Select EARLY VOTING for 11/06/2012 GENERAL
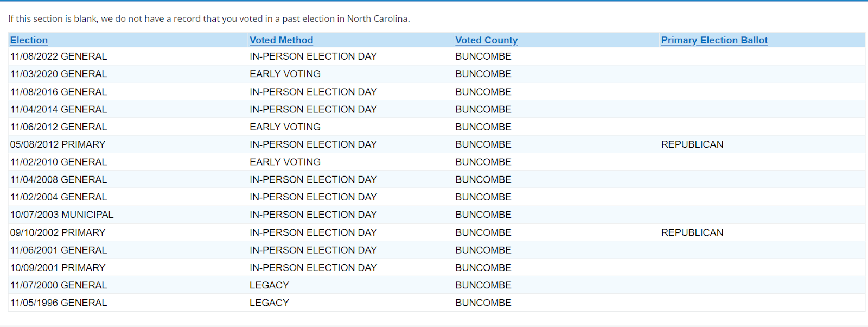This screenshot has height=327, width=868. click(x=285, y=127)
